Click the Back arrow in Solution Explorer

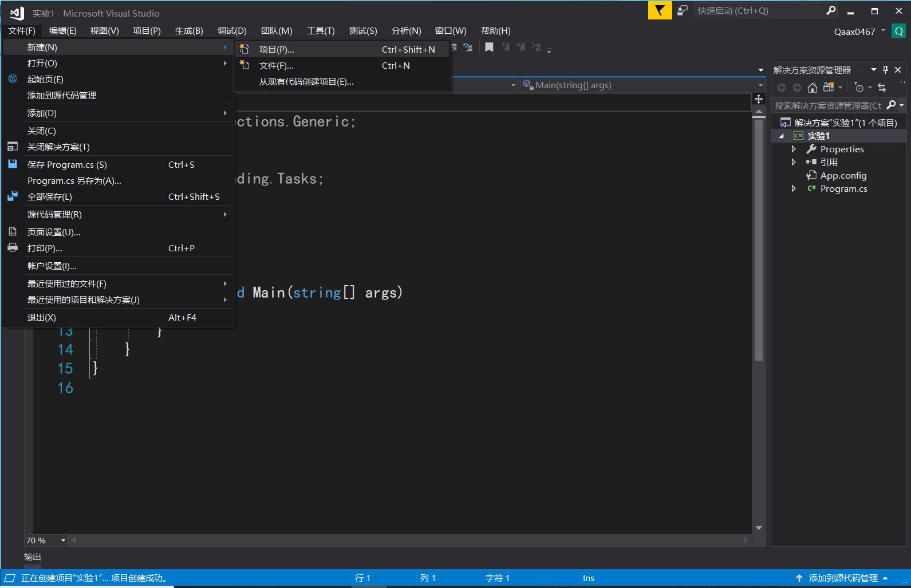(782, 88)
